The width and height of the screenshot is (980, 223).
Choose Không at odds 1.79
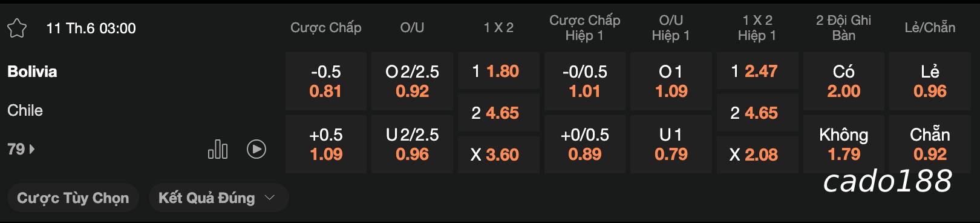843,144
